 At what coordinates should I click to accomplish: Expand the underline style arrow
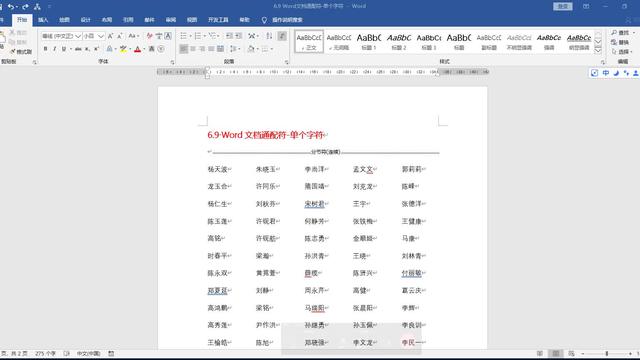click(71, 49)
